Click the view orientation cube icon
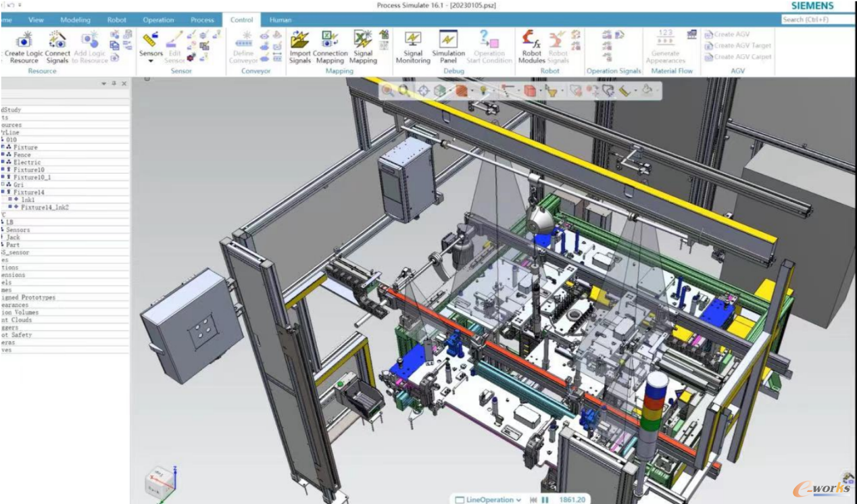Screen dimensions: 857x504 (x=440, y=91)
